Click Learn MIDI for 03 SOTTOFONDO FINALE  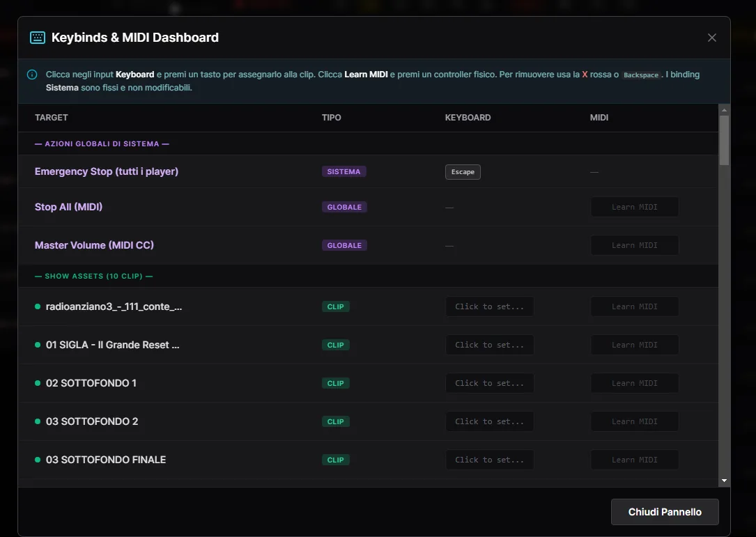click(x=635, y=460)
